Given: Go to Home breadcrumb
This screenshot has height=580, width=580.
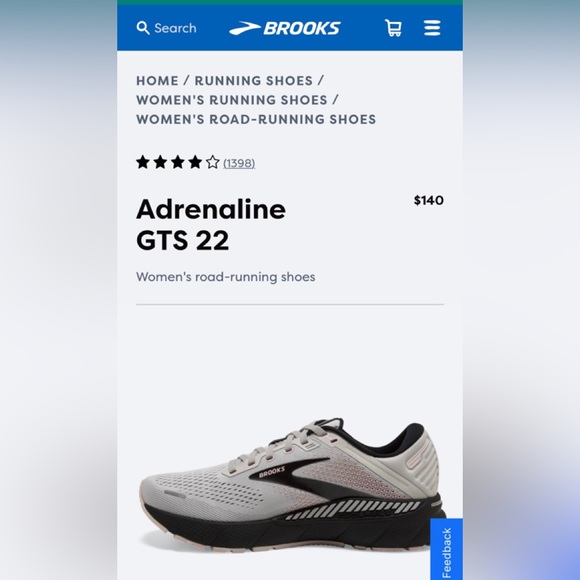Looking at the screenshot, I should (x=157, y=81).
